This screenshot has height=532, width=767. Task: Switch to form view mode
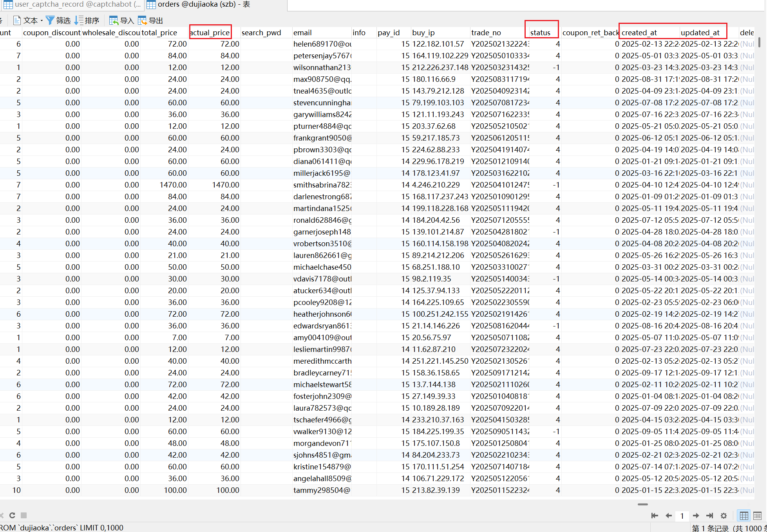pyautogui.click(x=757, y=516)
